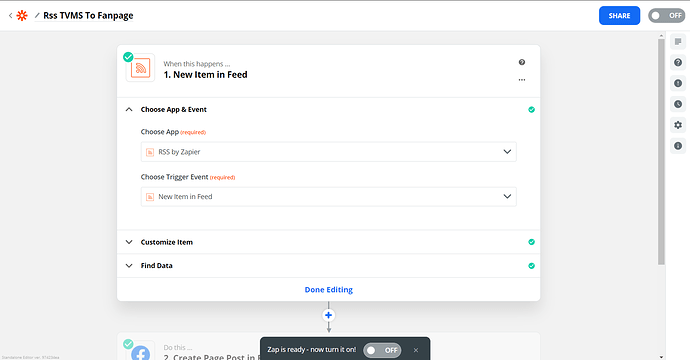690x360 pixels.
Task: Open step help question mark icon
Action: point(521,62)
